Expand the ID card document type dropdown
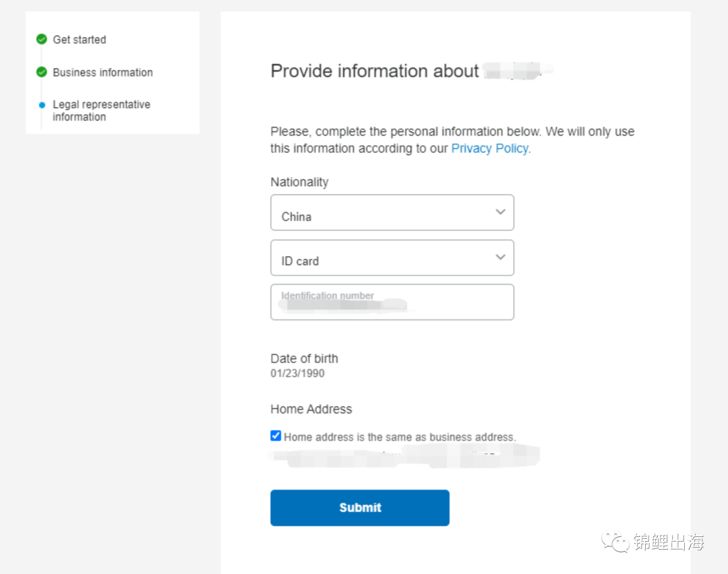Screen dimensions: 728x574 point(392,258)
